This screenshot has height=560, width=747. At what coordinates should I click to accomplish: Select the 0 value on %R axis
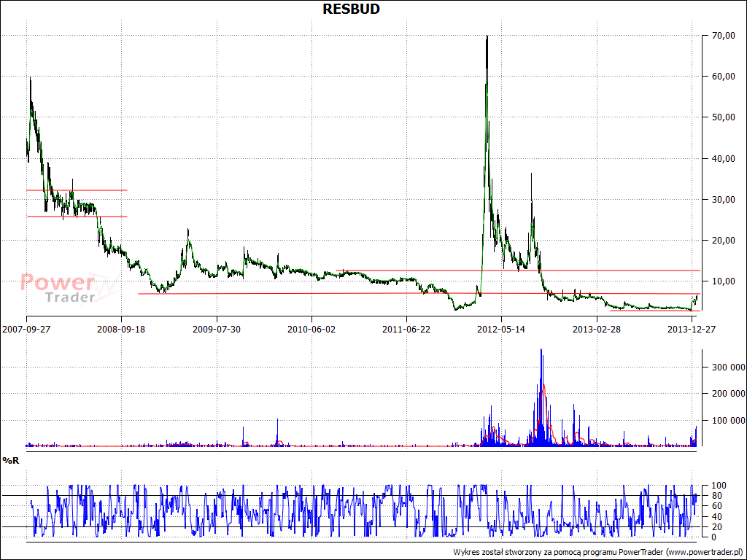[714, 537]
